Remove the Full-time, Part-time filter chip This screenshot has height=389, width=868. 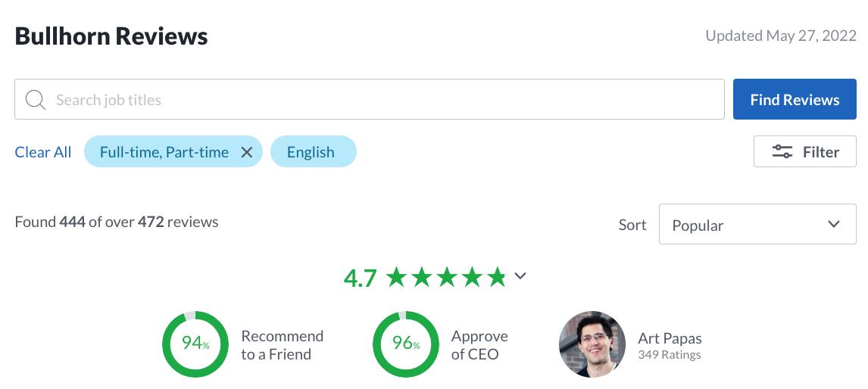247,152
